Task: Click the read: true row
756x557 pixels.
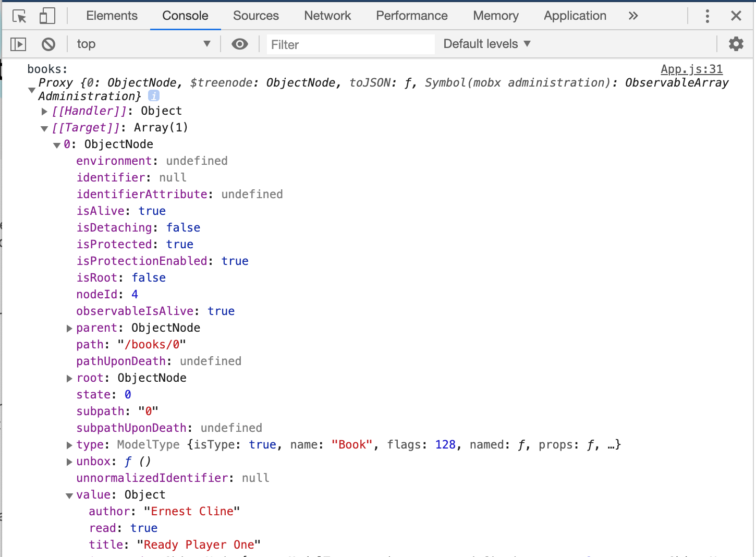Action: pyautogui.click(x=123, y=528)
